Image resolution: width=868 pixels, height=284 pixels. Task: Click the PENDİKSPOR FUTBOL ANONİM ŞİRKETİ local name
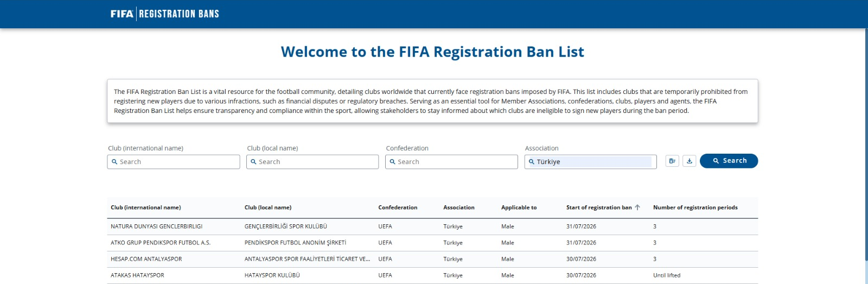295,243
